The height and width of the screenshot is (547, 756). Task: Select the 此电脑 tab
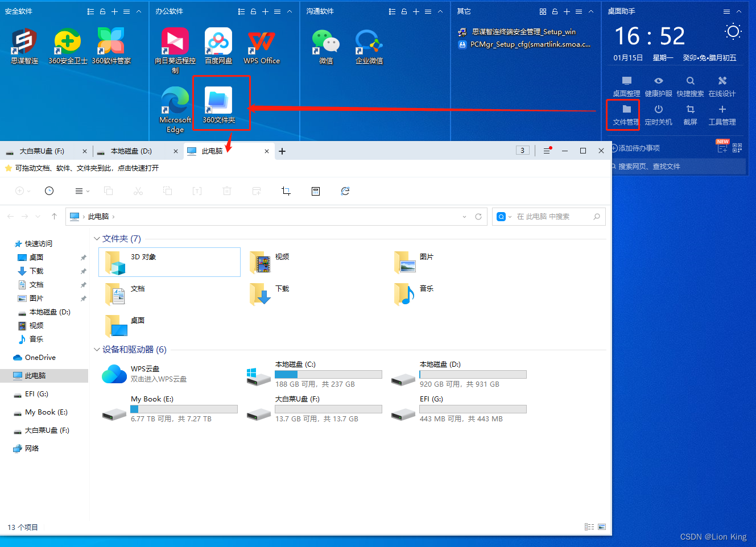point(229,151)
